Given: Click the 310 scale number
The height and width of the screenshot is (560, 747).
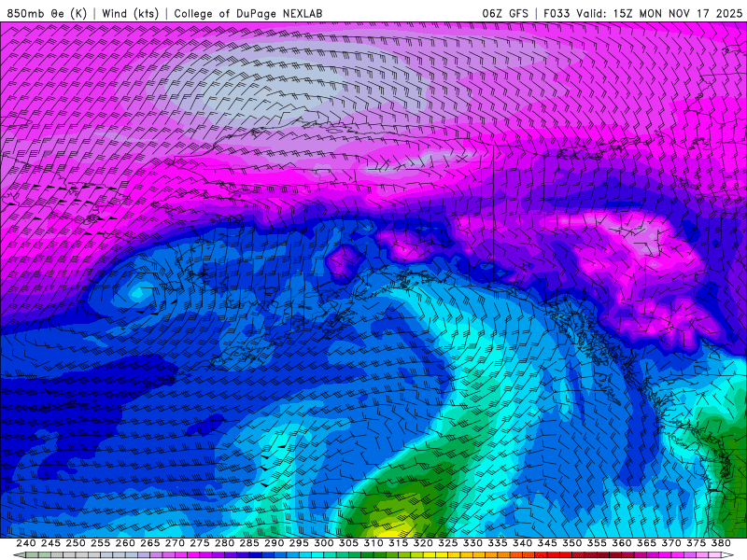Looking at the screenshot, I should 373,543.
